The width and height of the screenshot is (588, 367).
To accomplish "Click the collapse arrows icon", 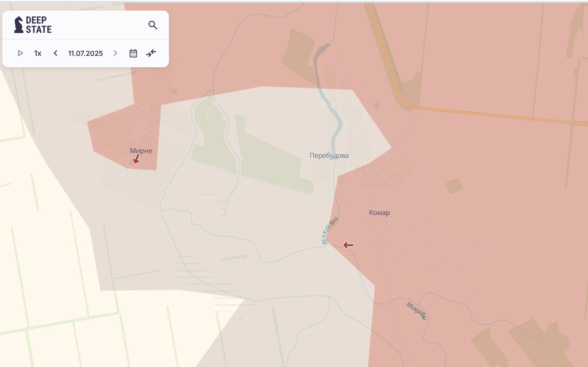I will pyautogui.click(x=151, y=53).
